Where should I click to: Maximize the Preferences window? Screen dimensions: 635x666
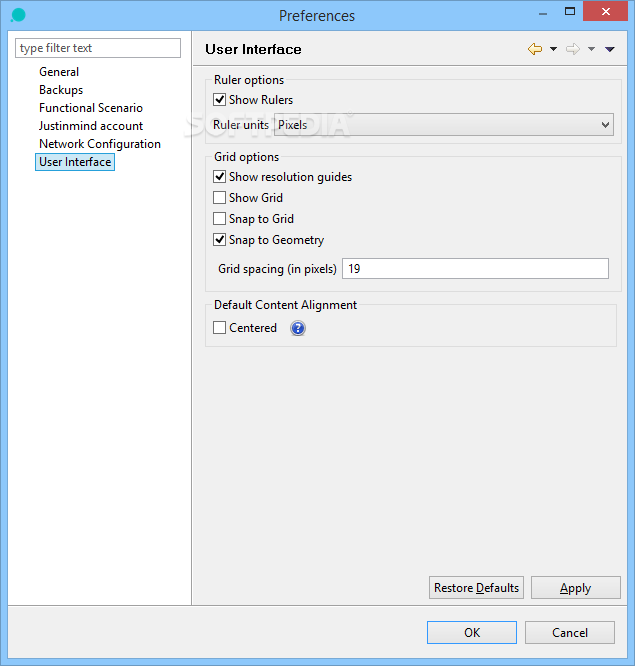570,11
